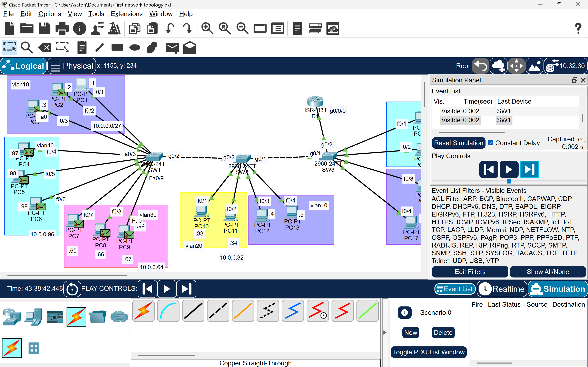Switch to Realtime mode
This screenshot has width=588, height=367.
click(x=502, y=289)
